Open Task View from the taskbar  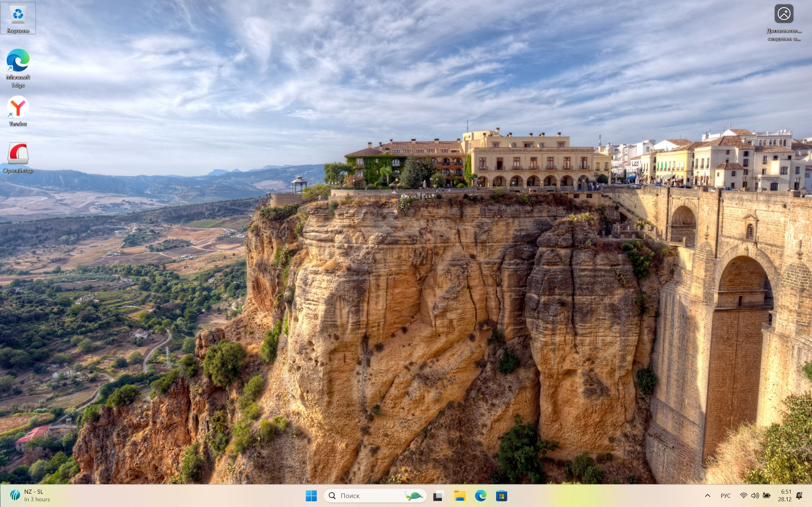pyautogui.click(x=438, y=496)
